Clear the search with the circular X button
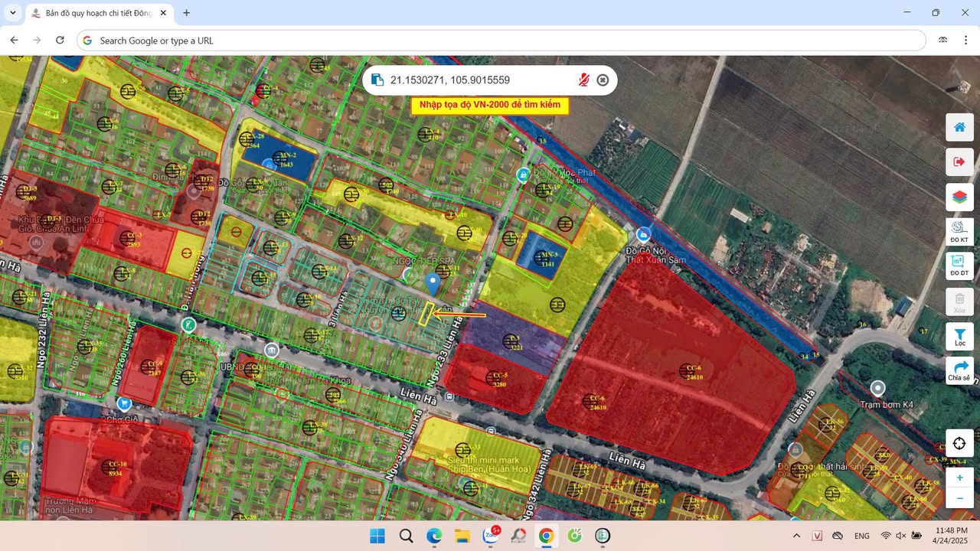Viewport: 980px width, 551px height. pos(603,80)
